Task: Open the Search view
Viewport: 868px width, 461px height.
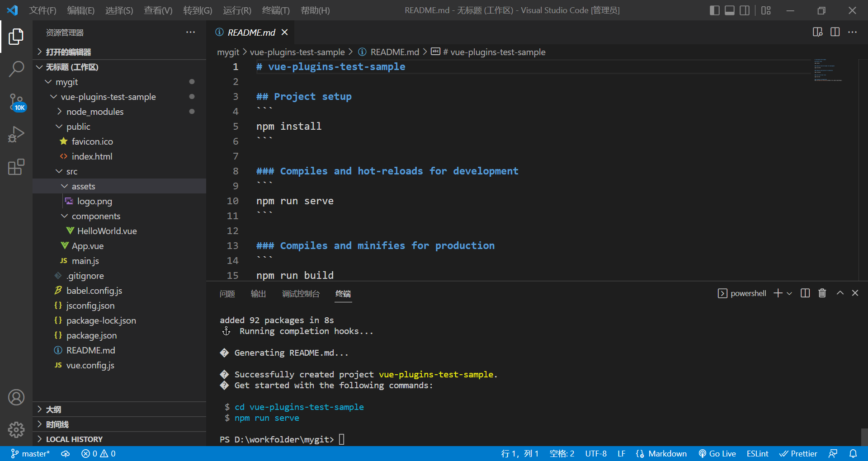Action: point(16,69)
